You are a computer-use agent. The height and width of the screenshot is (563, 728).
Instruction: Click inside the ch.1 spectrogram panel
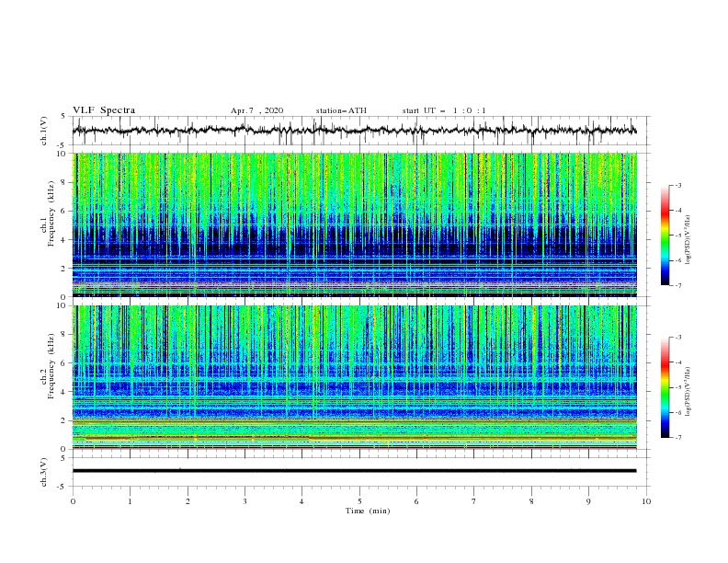point(354,224)
